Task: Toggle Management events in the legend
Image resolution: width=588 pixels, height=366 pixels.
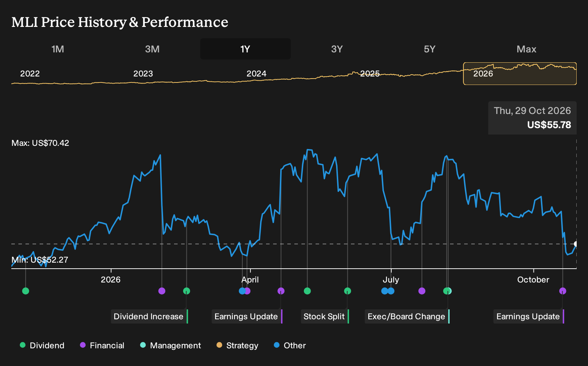Action: 171,345
